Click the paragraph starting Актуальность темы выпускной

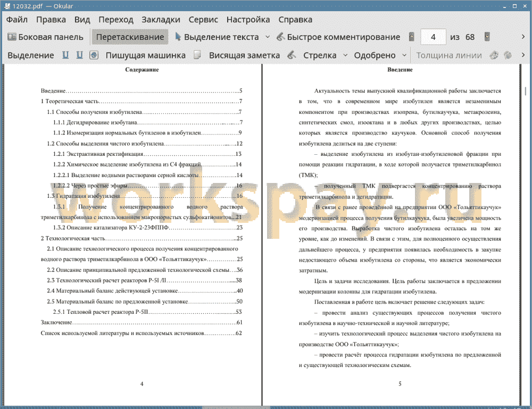pos(400,117)
